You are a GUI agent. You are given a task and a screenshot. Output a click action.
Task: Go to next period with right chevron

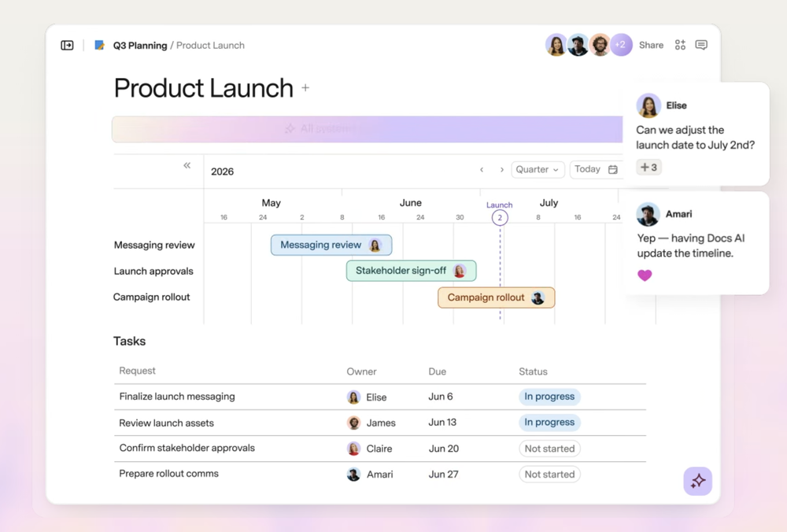pos(501,170)
